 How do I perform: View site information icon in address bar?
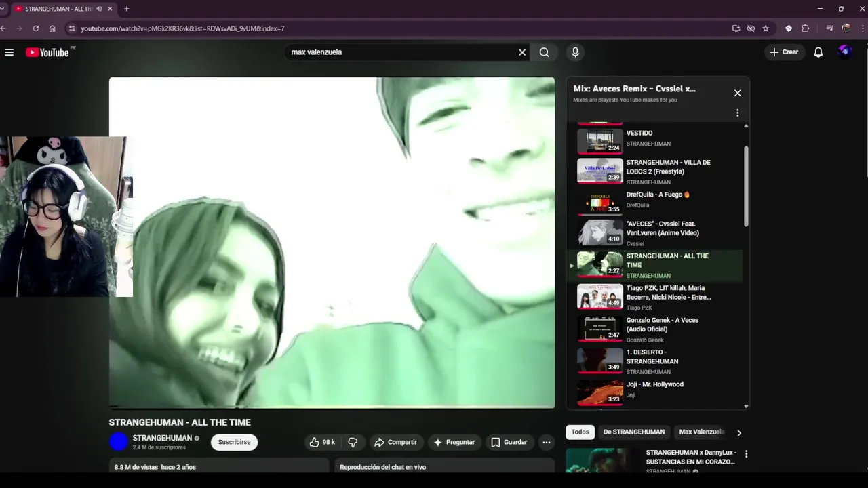(x=71, y=28)
